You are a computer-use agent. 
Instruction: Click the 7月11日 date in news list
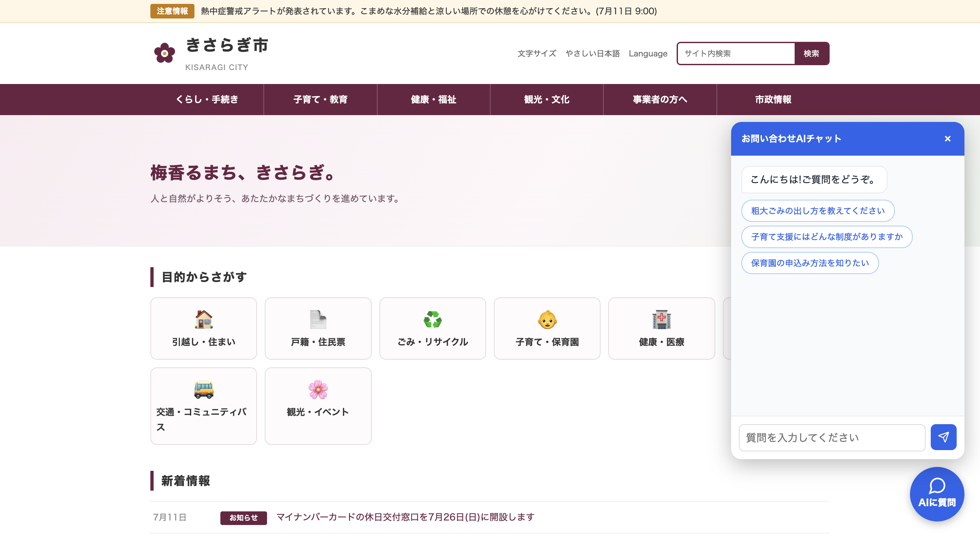coord(170,517)
